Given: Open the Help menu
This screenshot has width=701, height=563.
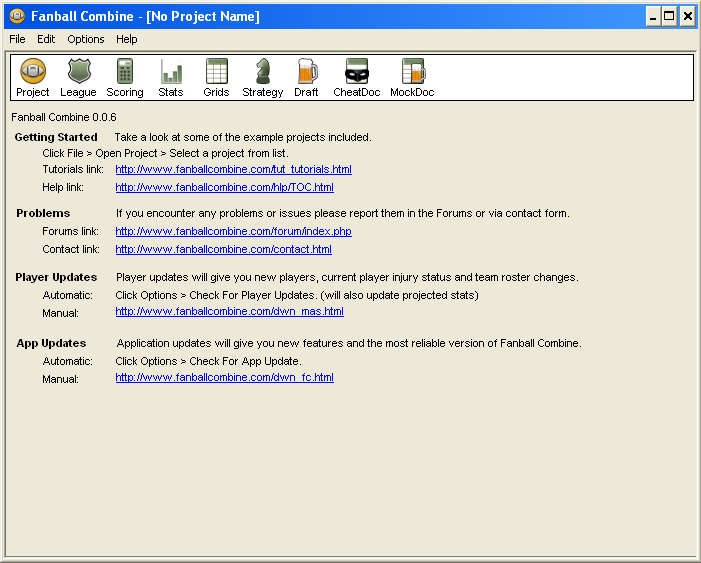Looking at the screenshot, I should tap(127, 39).
